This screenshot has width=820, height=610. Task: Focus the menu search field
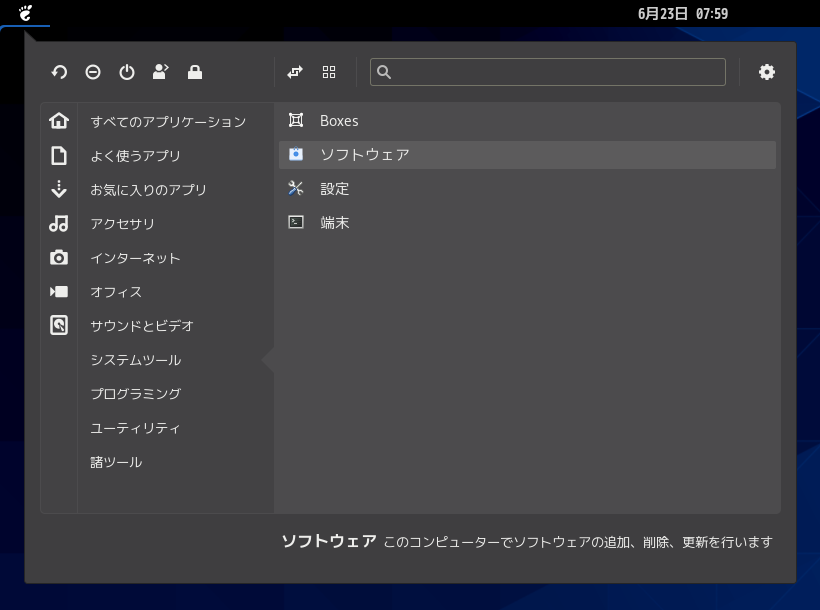tap(548, 72)
